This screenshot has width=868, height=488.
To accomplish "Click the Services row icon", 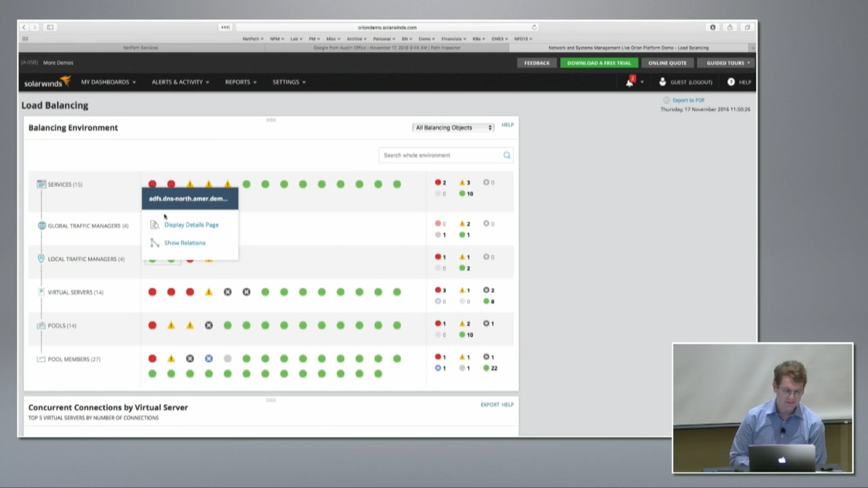I will pyautogui.click(x=41, y=184).
